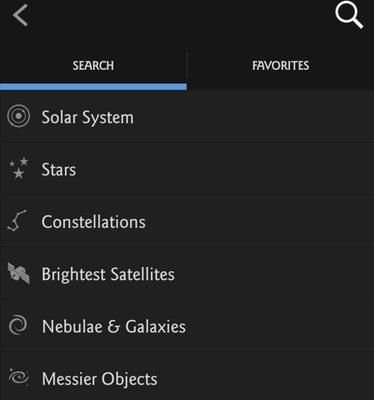Tap the Solar System concentric circles icon
Screen dimensions: 374x400
coord(18,116)
